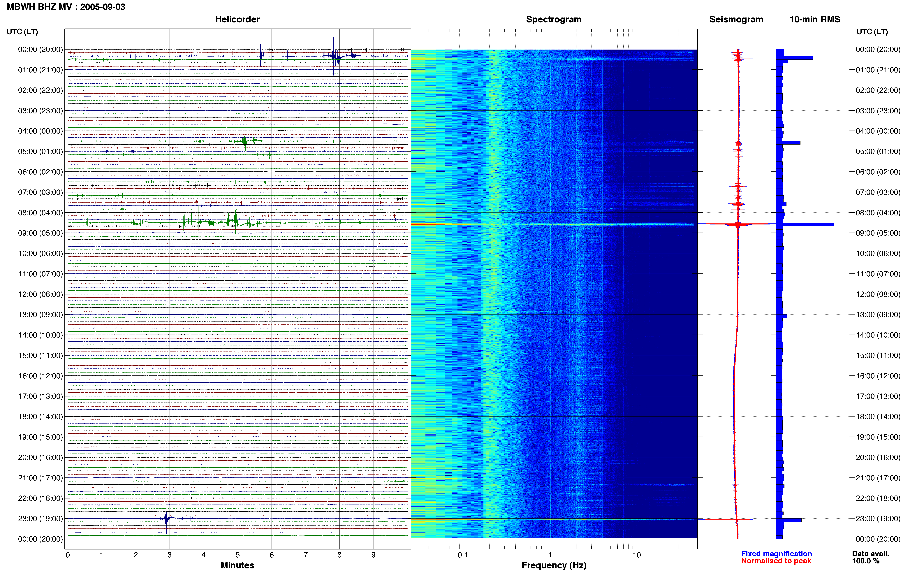Click the '0.1' frequency tick label
This screenshot has height=578, width=924.
pos(463,555)
